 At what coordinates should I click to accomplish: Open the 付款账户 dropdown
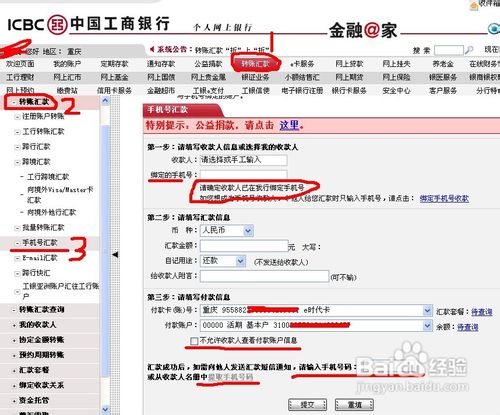tap(427, 325)
